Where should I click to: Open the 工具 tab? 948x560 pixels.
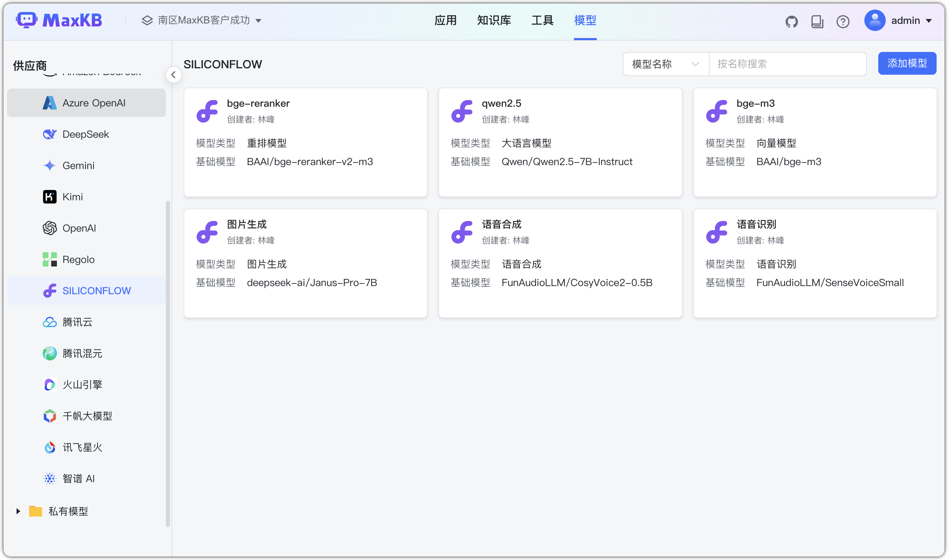(x=542, y=20)
